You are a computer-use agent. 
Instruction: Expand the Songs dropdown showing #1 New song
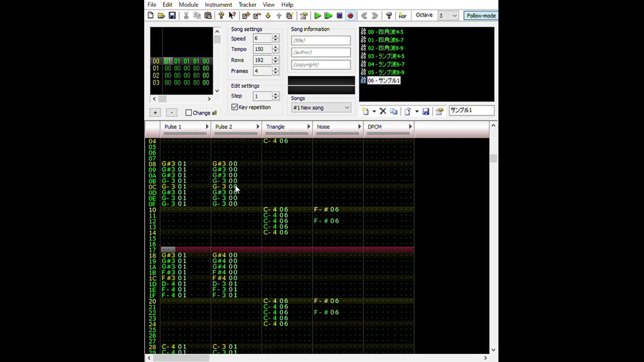321,108
